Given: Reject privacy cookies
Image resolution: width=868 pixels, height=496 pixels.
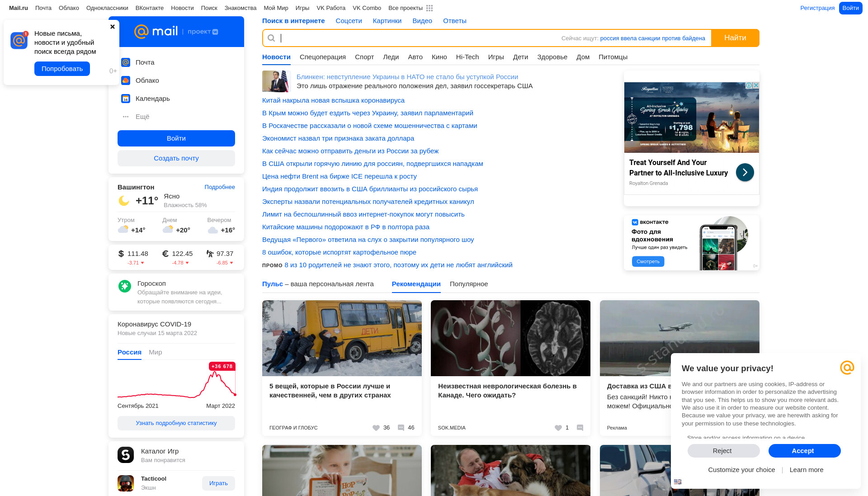Looking at the screenshot, I should point(723,451).
